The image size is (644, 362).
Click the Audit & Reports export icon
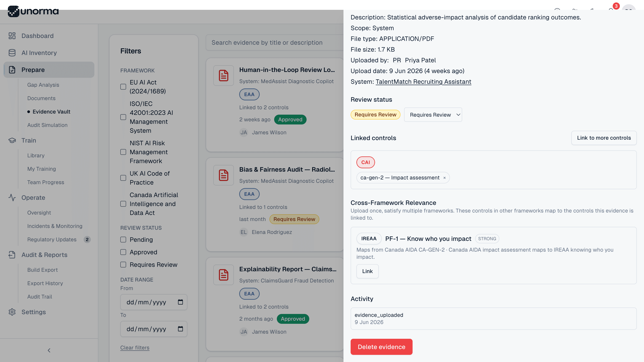(12, 255)
